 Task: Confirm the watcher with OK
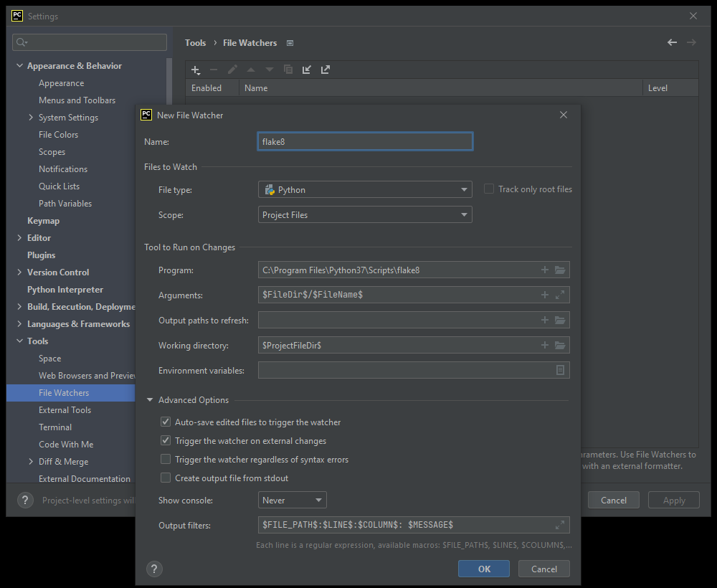[484, 569]
